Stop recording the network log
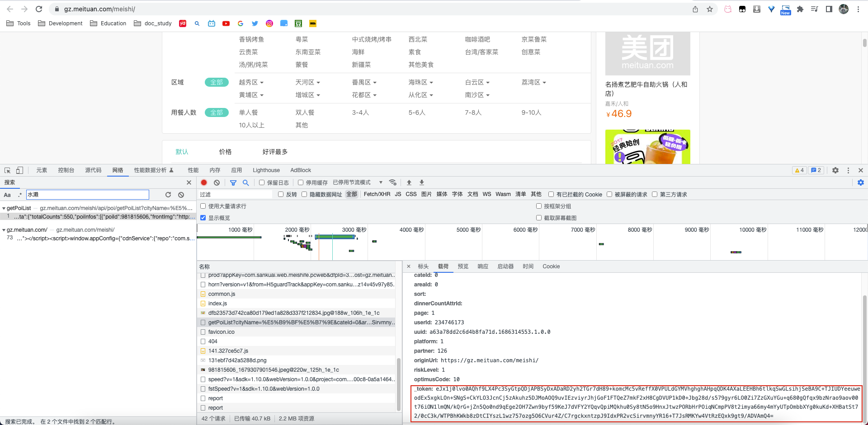This screenshot has height=425, width=868. pos(204,182)
